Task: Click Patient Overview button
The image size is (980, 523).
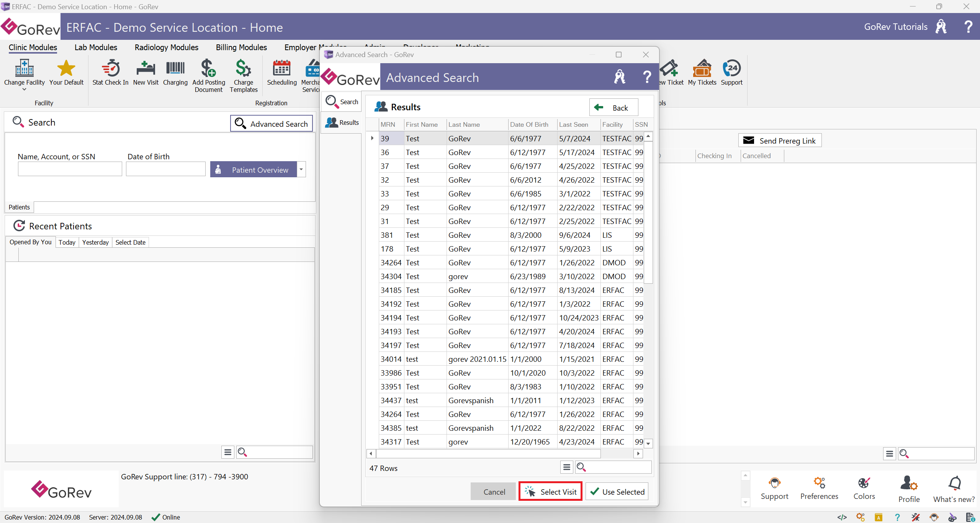Action: click(254, 169)
